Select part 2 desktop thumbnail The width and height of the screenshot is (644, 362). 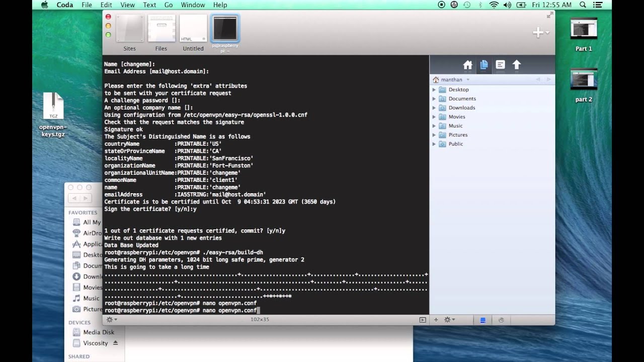pyautogui.click(x=584, y=85)
